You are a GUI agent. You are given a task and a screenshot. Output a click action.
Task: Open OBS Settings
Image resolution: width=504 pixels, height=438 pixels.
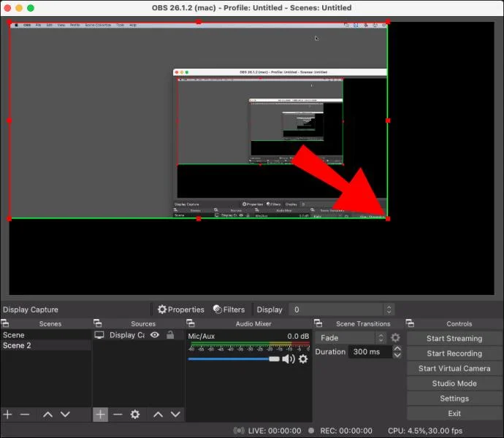click(454, 399)
